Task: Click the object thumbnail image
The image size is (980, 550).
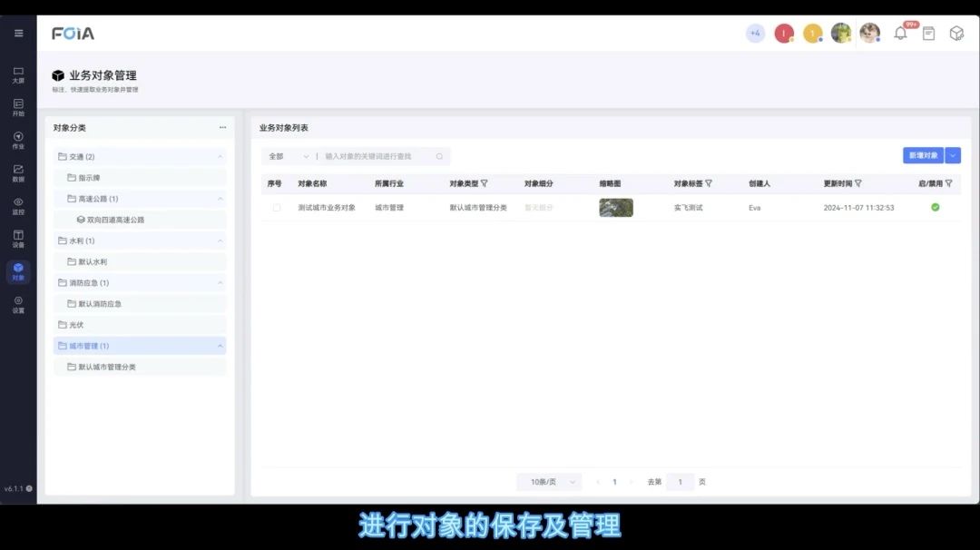Action: pyautogui.click(x=616, y=208)
